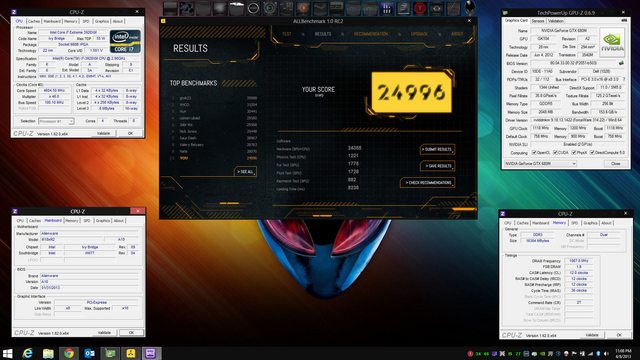Open File Explorer from the taskbar
The width and height of the screenshot is (640, 360).
[x=48, y=353]
